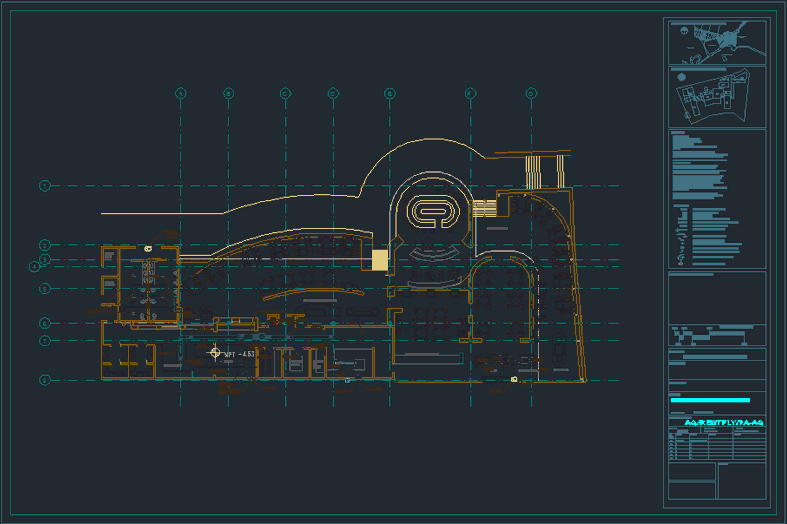Click the NPT -4.53 elevation label

point(241,354)
